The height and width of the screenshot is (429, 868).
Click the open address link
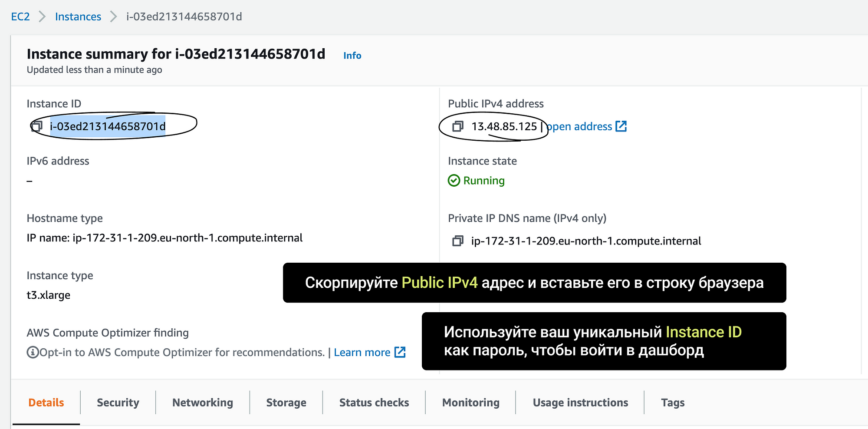click(579, 126)
